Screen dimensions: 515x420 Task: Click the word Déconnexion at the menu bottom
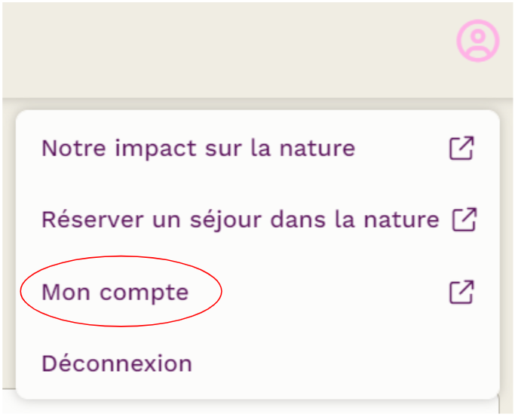[x=117, y=363]
